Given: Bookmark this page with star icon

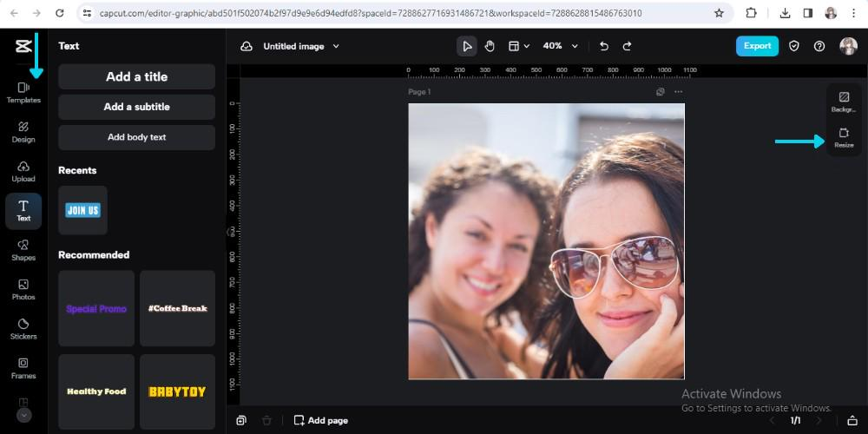Looking at the screenshot, I should coord(719,13).
